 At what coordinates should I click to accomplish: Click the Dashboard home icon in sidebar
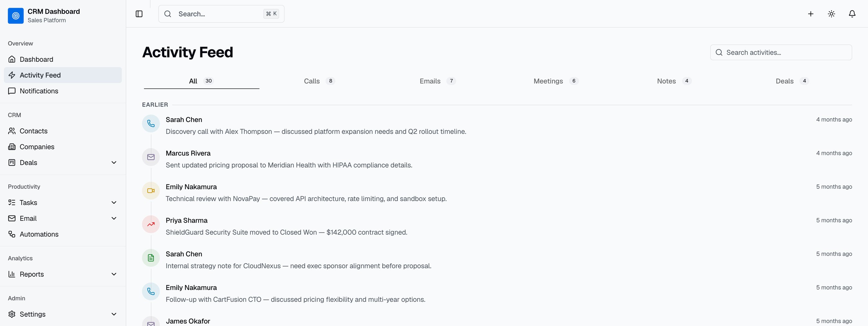(x=12, y=59)
